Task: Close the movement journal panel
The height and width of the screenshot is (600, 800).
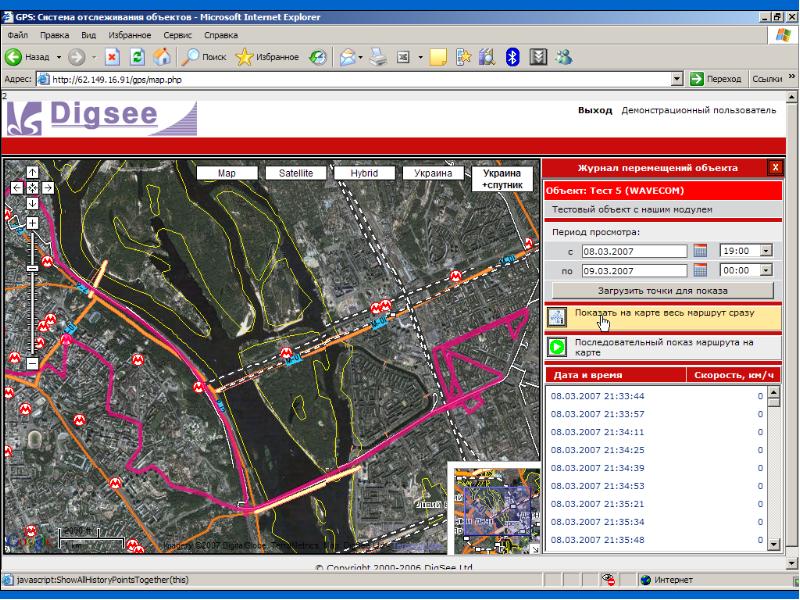Action: pyautogui.click(x=775, y=168)
